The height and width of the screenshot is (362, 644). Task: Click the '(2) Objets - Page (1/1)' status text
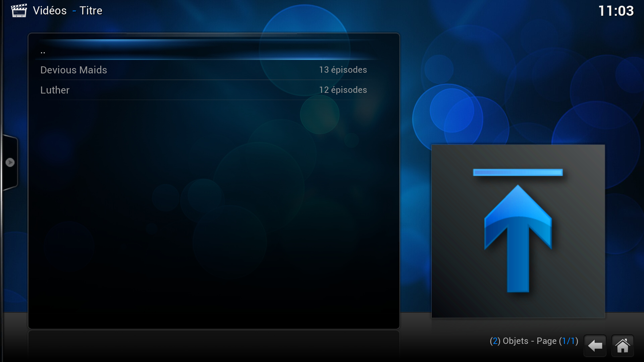[534, 341]
